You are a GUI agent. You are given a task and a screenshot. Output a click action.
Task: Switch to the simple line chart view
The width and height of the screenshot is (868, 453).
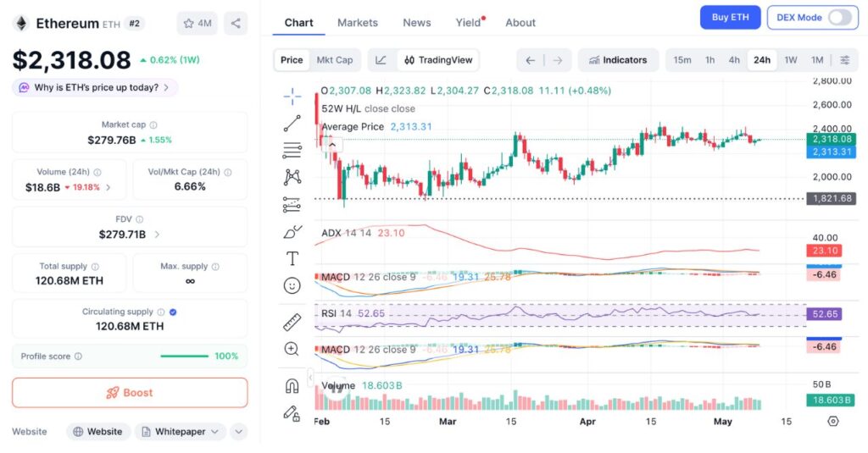click(x=381, y=60)
